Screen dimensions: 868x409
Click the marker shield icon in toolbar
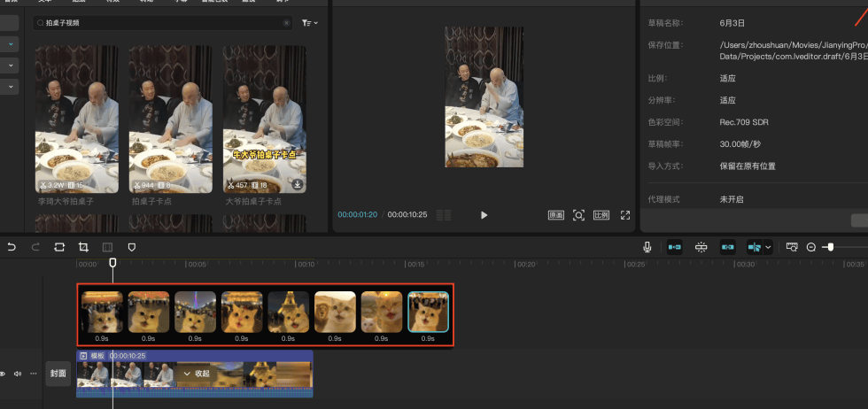(x=132, y=247)
